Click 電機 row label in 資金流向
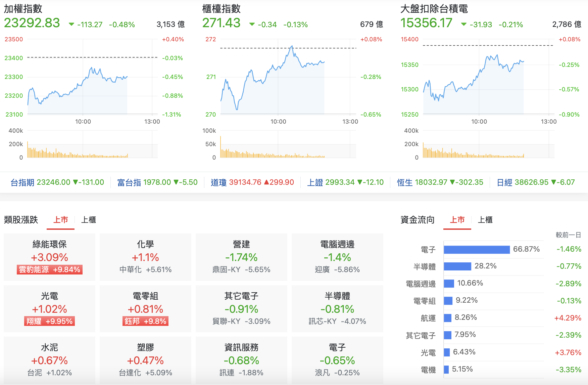588x385 pixels. pyautogui.click(x=428, y=370)
